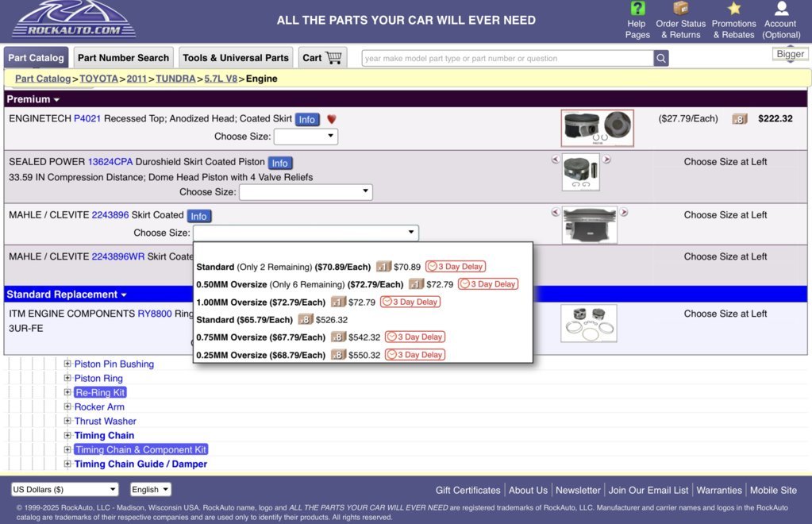Open ITM part number RY8800 link
812x524 pixels.
(154, 314)
